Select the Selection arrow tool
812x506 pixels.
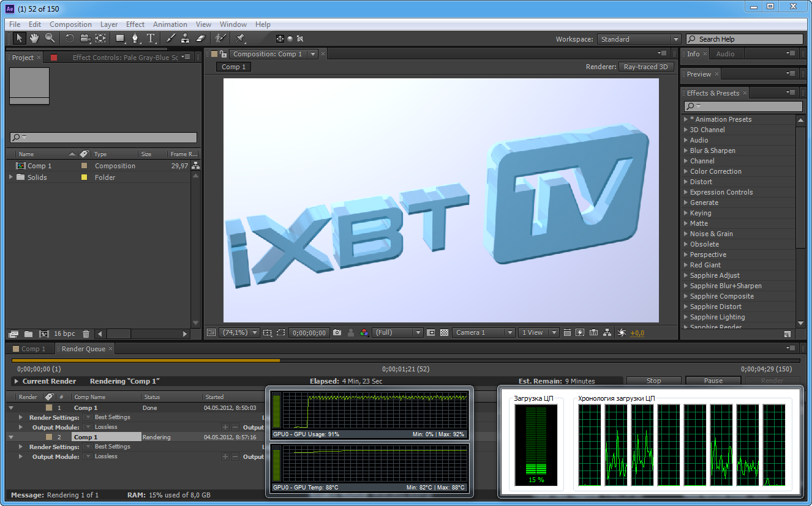(x=20, y=39)
